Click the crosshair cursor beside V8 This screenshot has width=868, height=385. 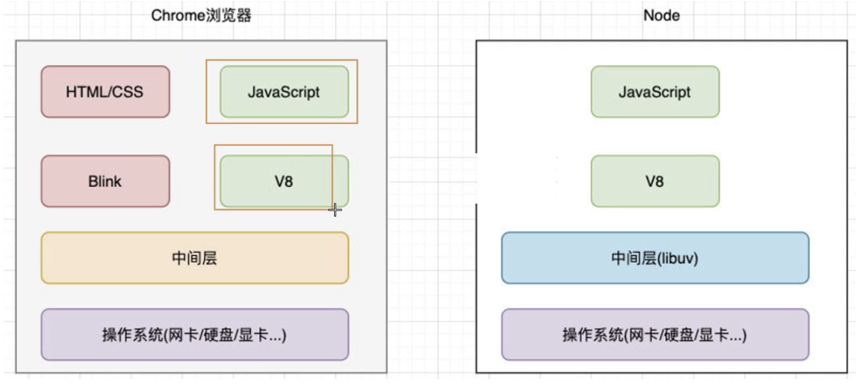point(335,210)
